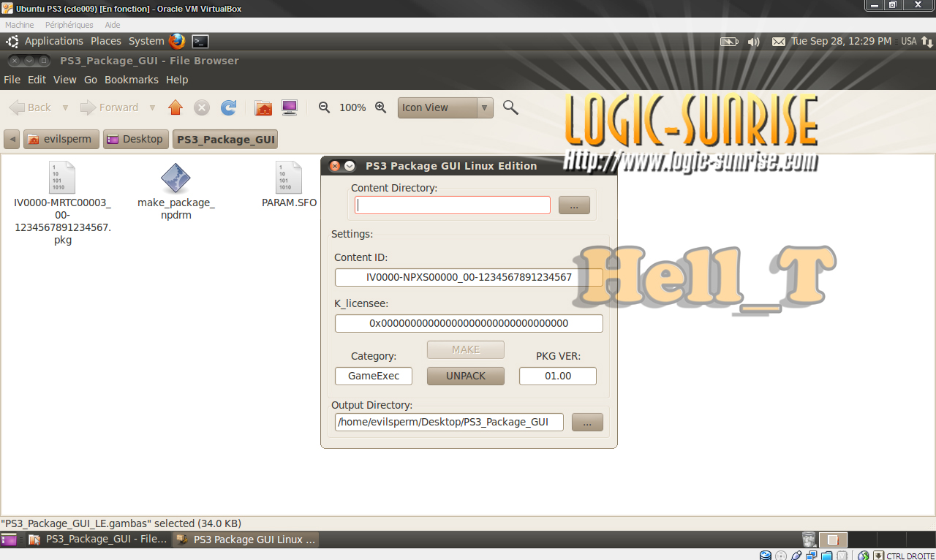Click the Up (parent folder) arrow icon
The image size is (936, 560).
pos(175,107)
